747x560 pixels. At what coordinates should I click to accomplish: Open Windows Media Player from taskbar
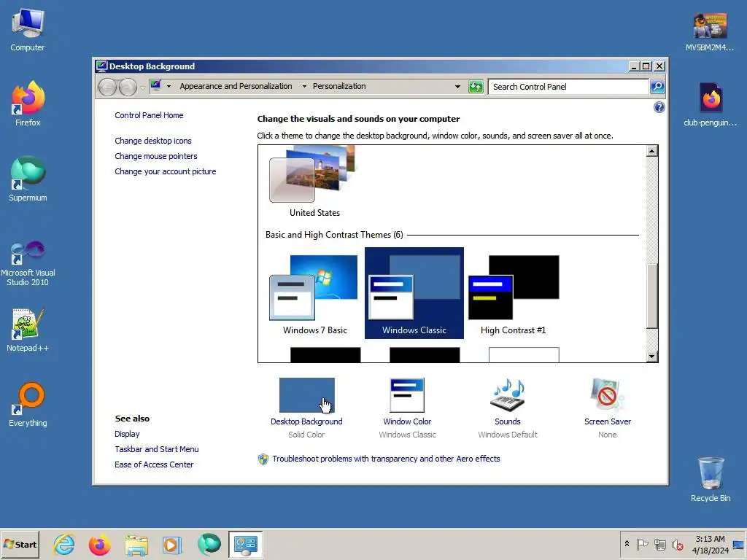tap(172, 544)
